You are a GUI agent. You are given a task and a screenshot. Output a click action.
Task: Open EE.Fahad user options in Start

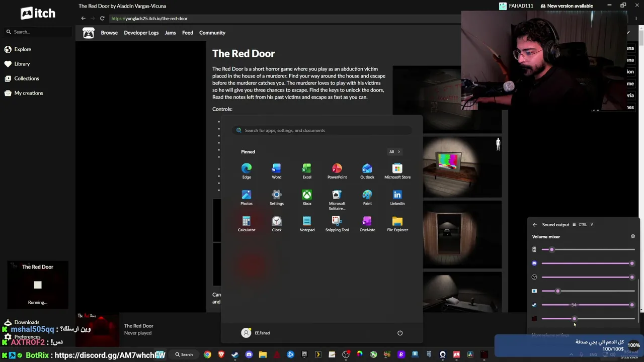point(256,333)
